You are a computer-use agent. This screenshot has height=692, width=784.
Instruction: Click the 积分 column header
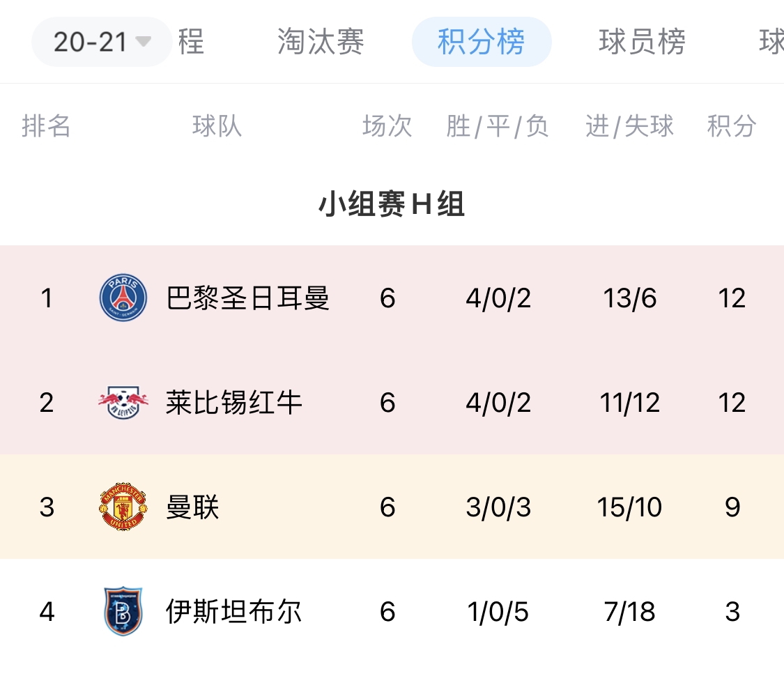pos(731,126)
